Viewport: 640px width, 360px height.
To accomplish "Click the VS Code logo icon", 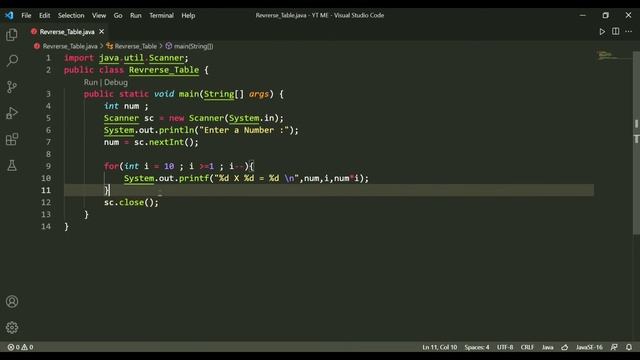I will [9, 16].
